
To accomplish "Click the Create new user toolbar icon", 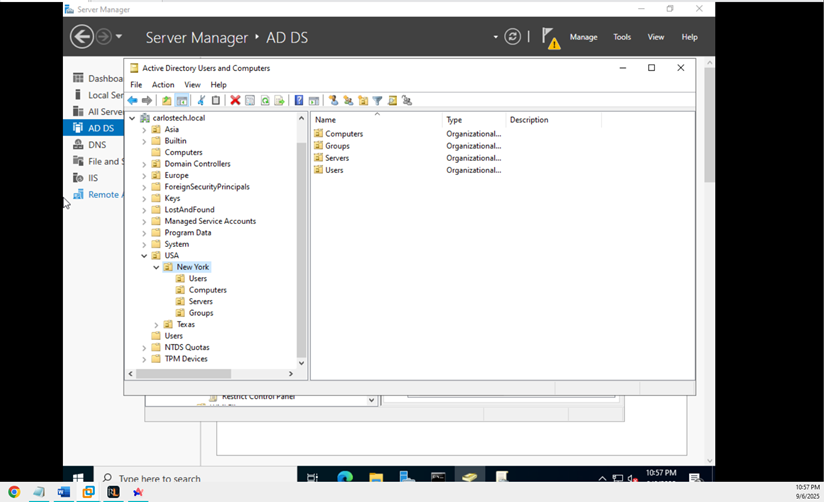I will [x=334, y=101].
